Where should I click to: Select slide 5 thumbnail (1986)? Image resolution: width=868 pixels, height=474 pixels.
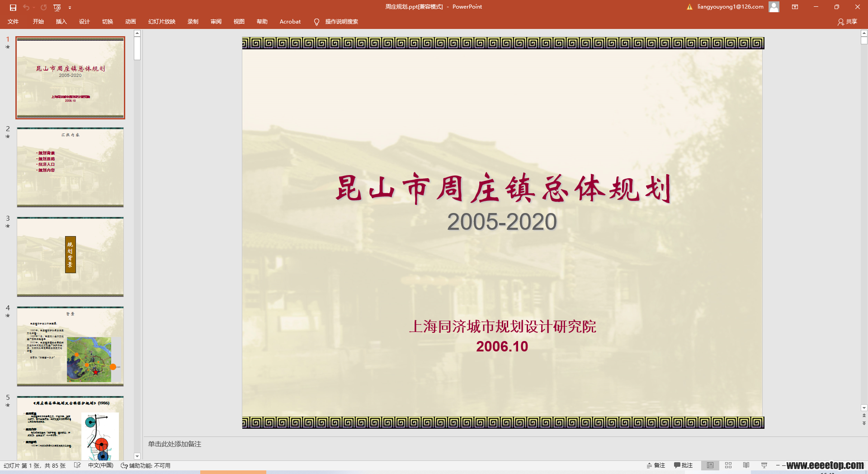coord(70,428)
